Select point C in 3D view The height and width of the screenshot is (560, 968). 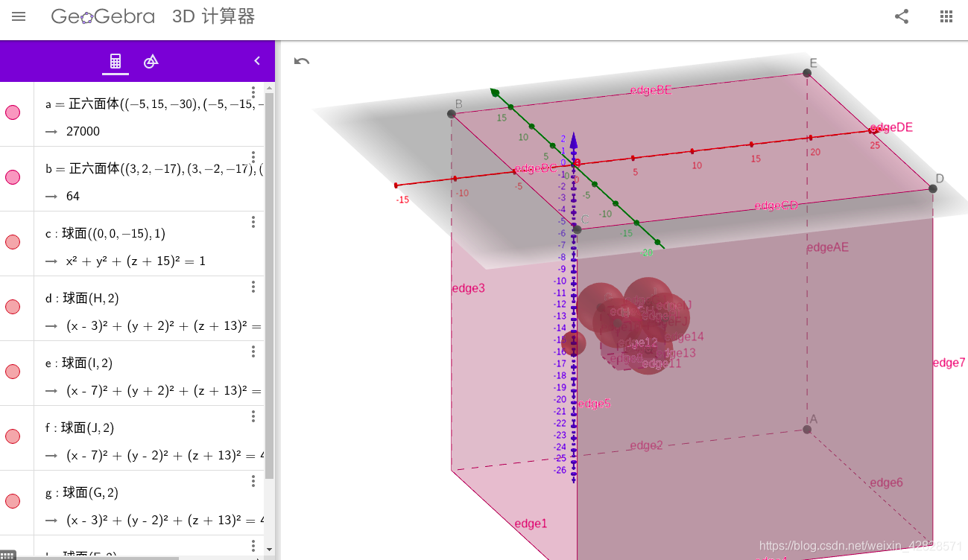click(577, 229)
